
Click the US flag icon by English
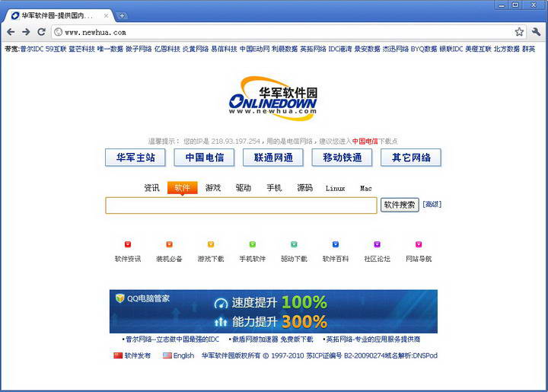point(167,355)
